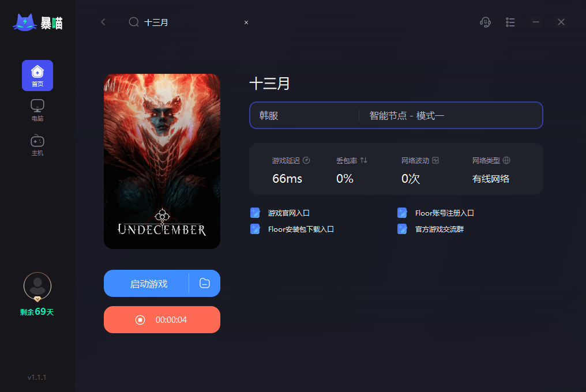Open the 游戏官网入口 link
The image size is (586, 392).
[x=288, y=213]
